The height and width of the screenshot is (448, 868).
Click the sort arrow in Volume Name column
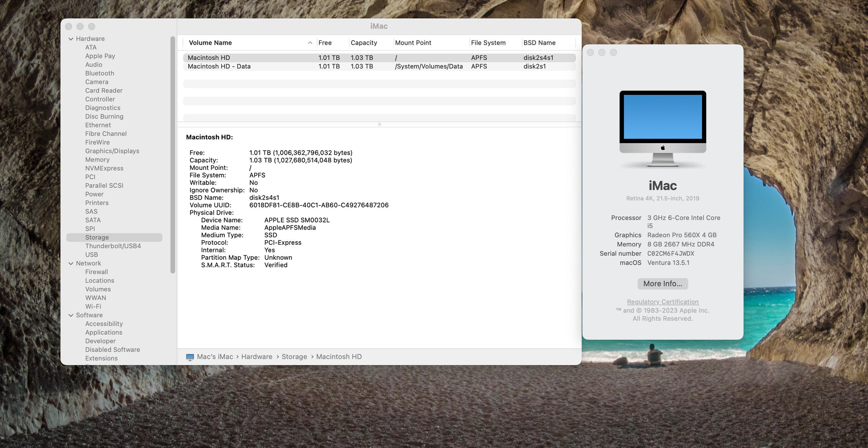pos(310,43)
